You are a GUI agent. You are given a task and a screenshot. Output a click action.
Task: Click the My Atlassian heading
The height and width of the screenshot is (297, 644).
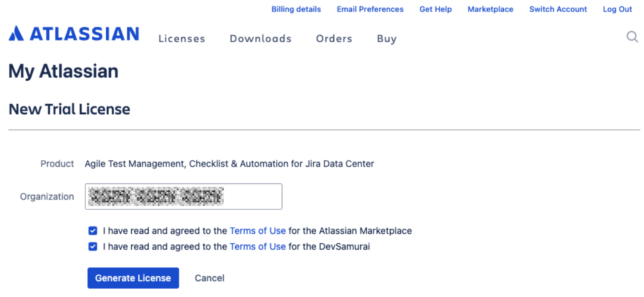(x=63, y=71)
